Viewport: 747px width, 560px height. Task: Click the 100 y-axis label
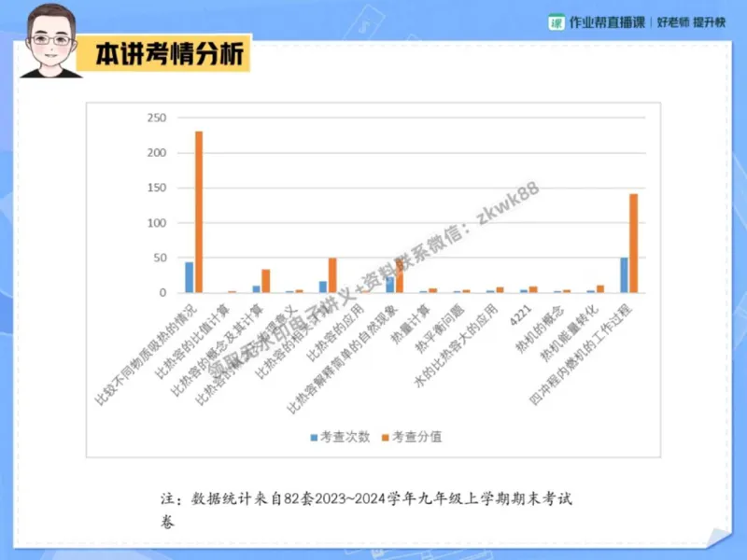[157, 223]
